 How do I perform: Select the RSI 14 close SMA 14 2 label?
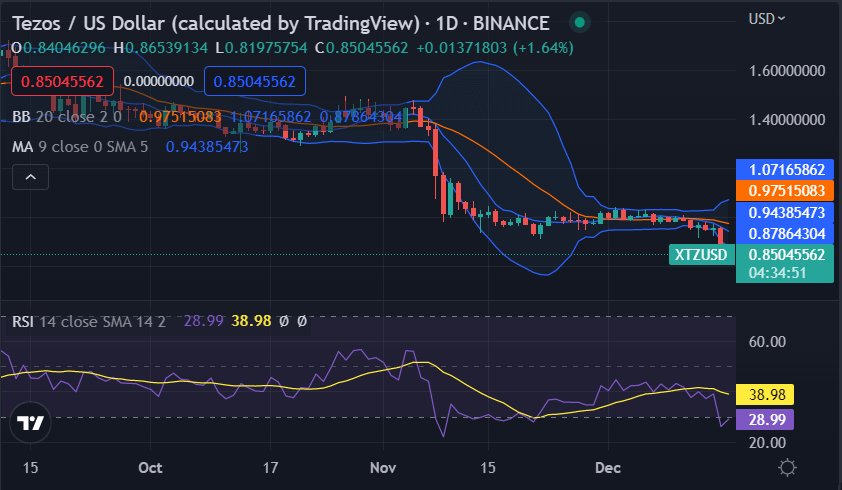click(x=89, y=322)
